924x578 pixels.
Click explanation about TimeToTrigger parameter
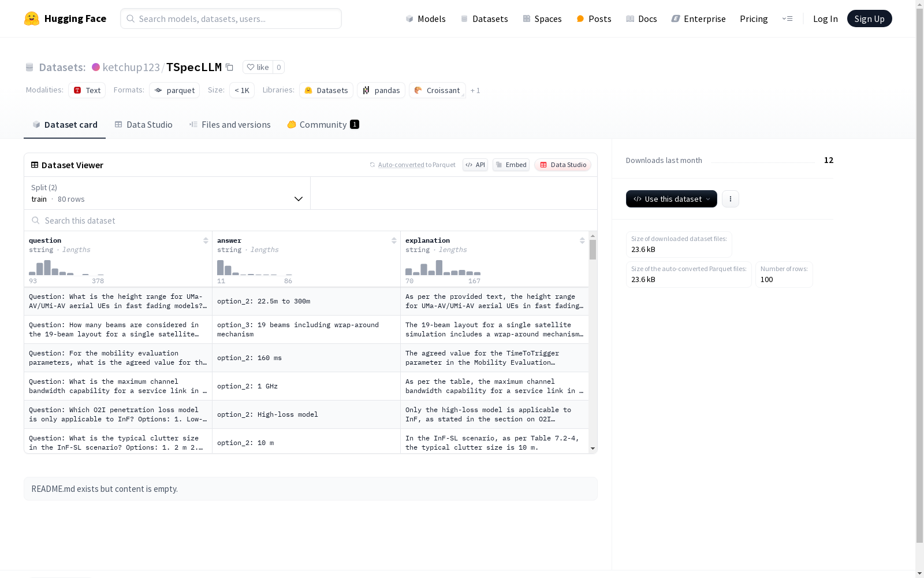point(494,358)
